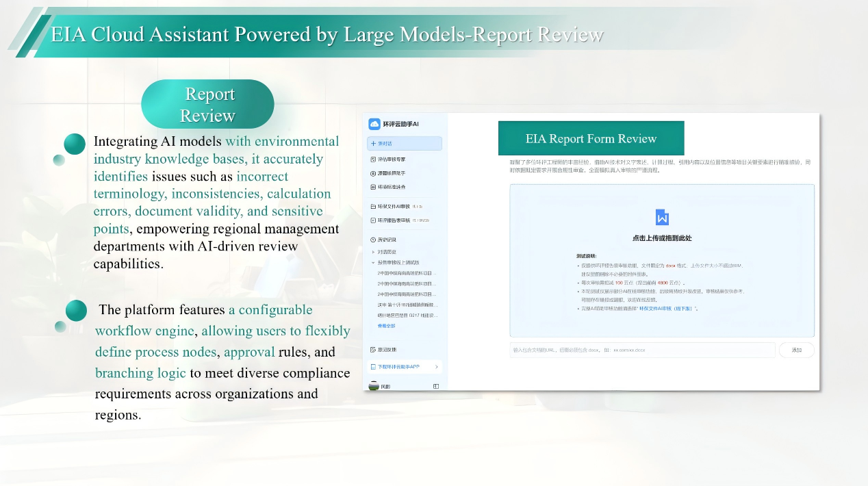Click the user avatar at sidebar bottom
868x486 pixels.
[x=374, y=386]
